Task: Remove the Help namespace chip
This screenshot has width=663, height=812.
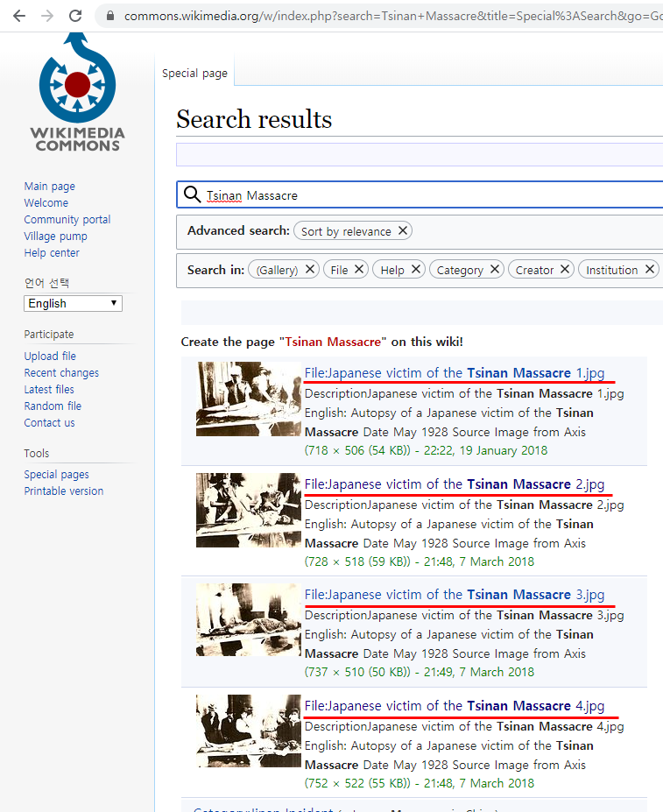Action: pos(416,270)
